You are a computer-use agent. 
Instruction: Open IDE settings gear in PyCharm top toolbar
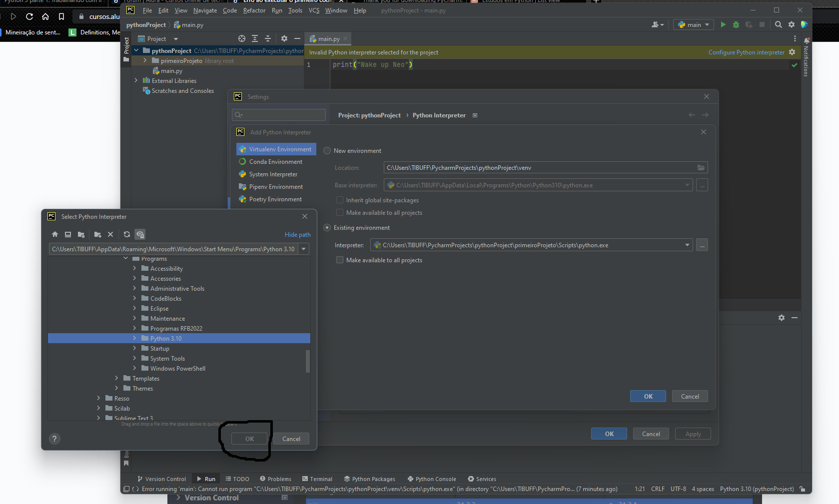(792, 24)
